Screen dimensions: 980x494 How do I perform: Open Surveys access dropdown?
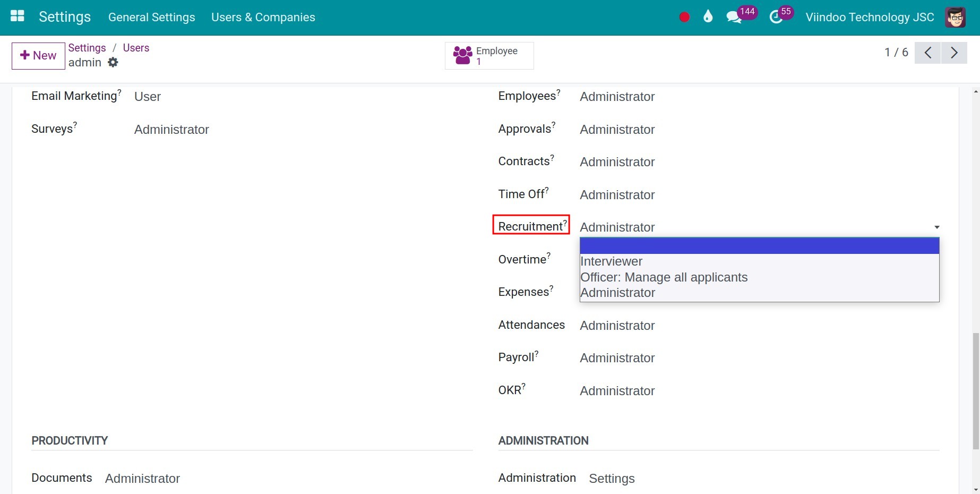pos(304,130)
